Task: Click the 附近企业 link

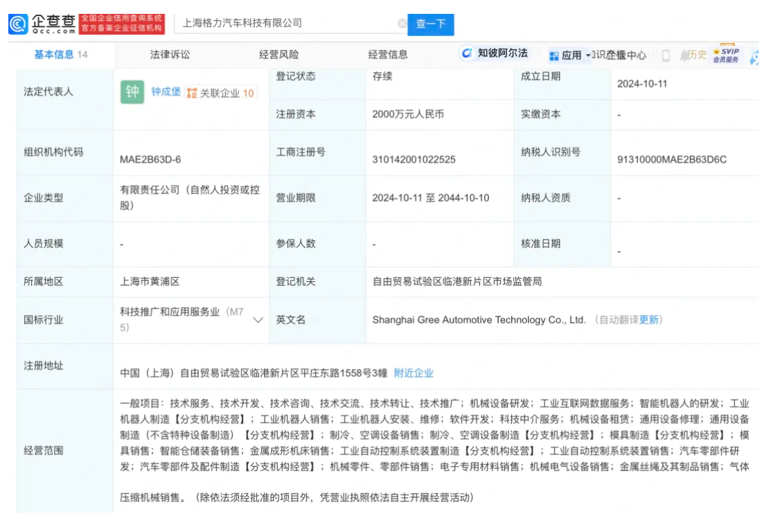Action: pyautogui.click(x=414, y=373)
